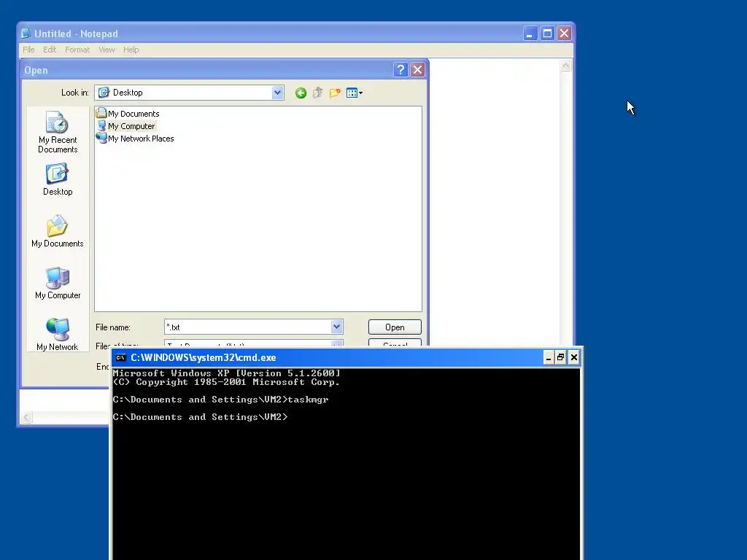Image resolution: width=747 pixels, height=560 pixels.
Task: Select My Network in places bar
Action: (x=58, y=334)
